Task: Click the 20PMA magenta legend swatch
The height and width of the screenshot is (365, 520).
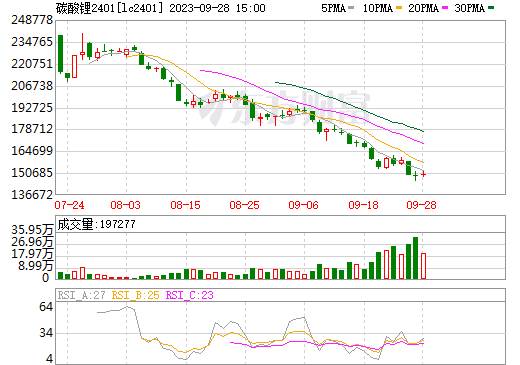Action: [445, 8]
